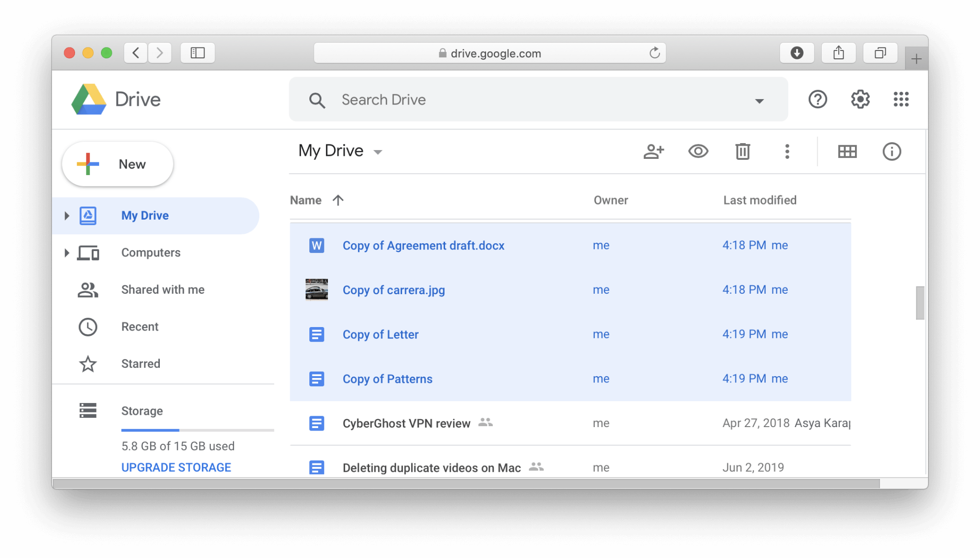The image size is (980, 558).
Task: Expand the My Drive dropdown arrow
Action: pyautogui.click(x=379, y=151)
